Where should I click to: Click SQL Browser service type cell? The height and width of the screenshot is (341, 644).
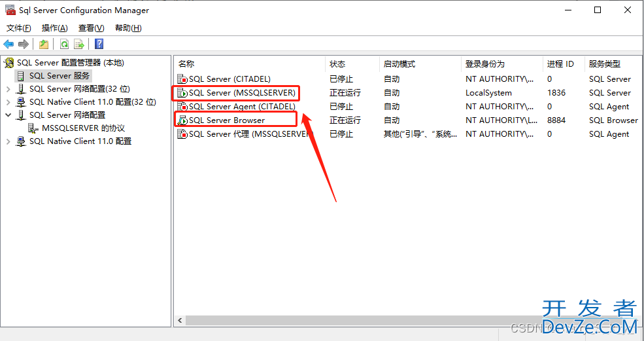click(x=614, y=120)
